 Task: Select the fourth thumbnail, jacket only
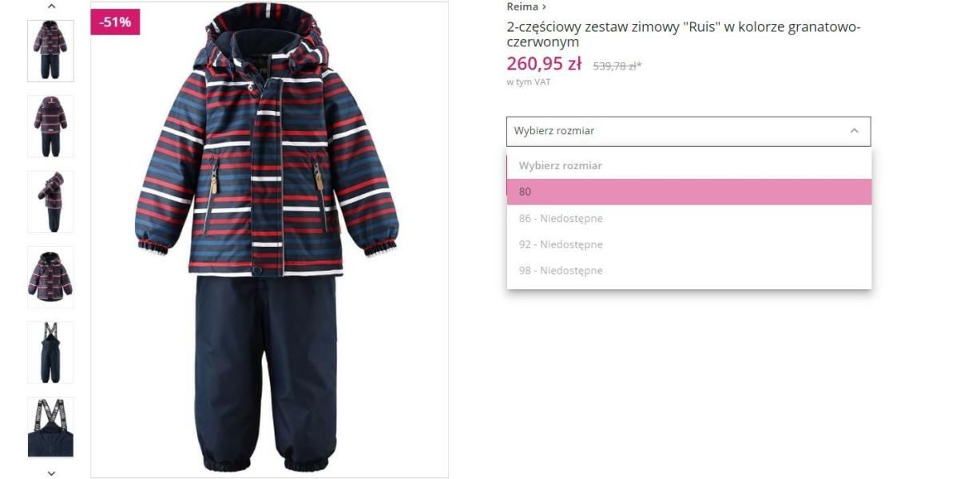click(50, 277)
